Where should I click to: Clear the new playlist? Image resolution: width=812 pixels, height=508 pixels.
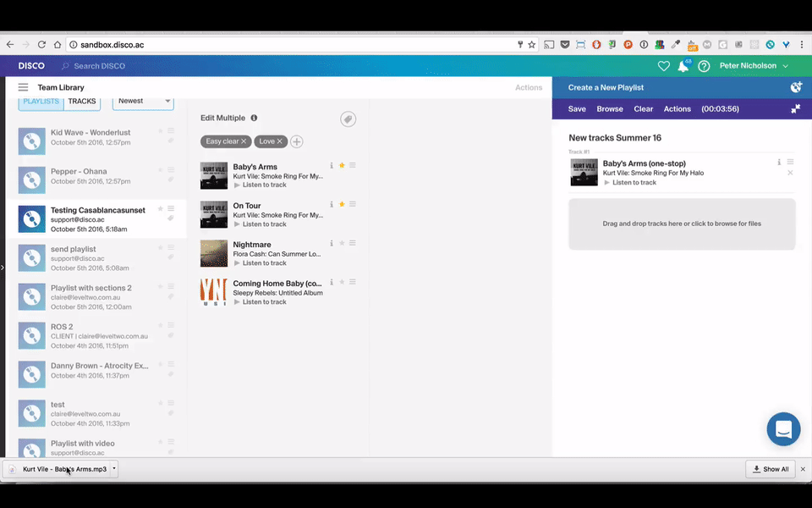tap(643, 109)
